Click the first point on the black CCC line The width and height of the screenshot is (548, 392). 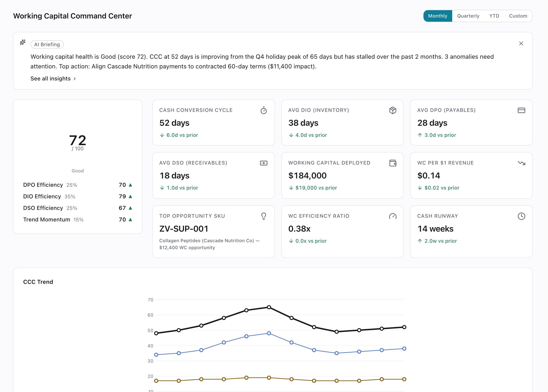point(156,333)
